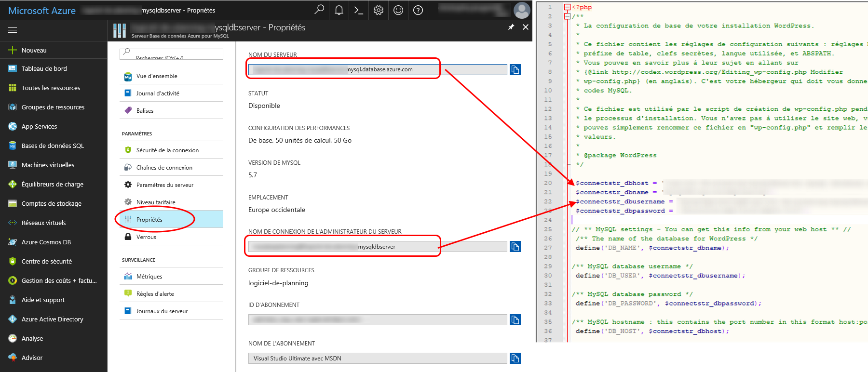Open Groupes de ressources
Screen dimensions: 868x372
[x=54, y=107]
